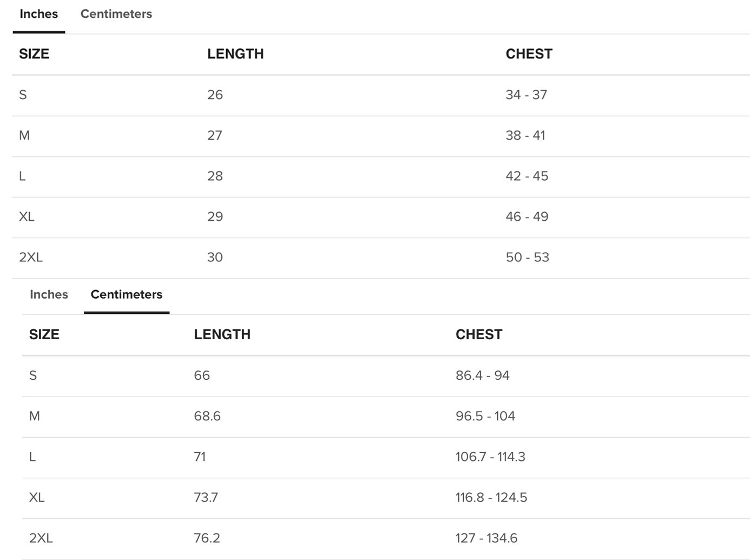Click the length value 26
Image resolution: width=750 pixels, height=560 pixels.
(x=215, y=95)
